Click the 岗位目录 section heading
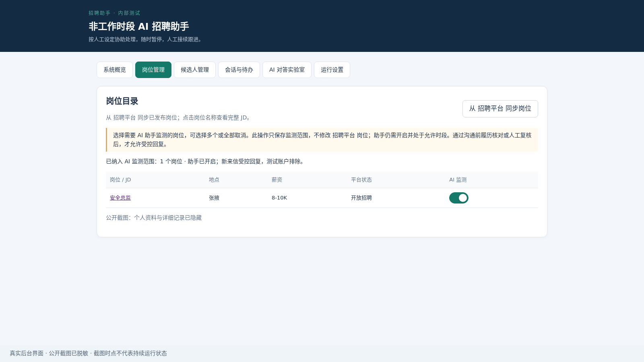Screen dimensions: 644x362 122,101
